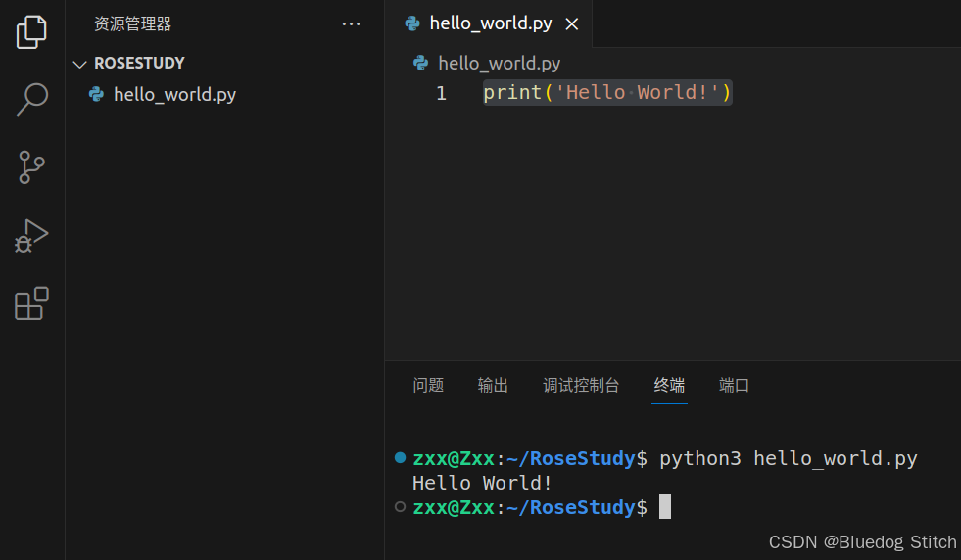Click line number 1 in the gutter
This screenshot has width=961, height=560.
tap(441, 93)
